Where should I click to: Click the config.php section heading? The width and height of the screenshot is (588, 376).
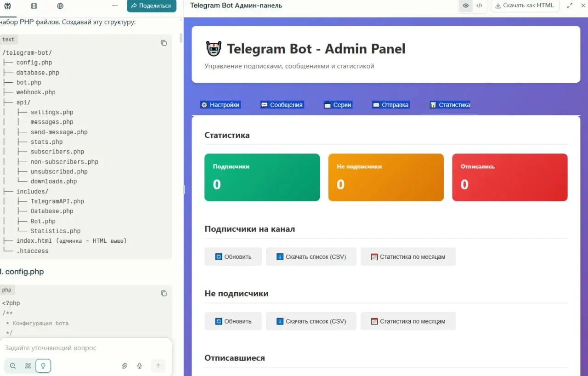[x=22, y=272]
